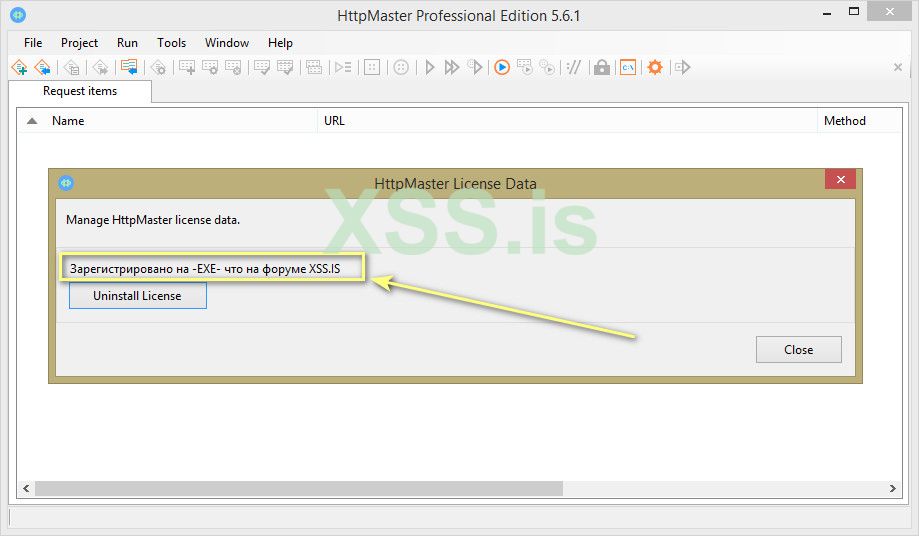The height and width of the screenshot is (536, 919).
Task: Click the grid with small play icon
Action: pyautogui.click(x=525, y=67)
